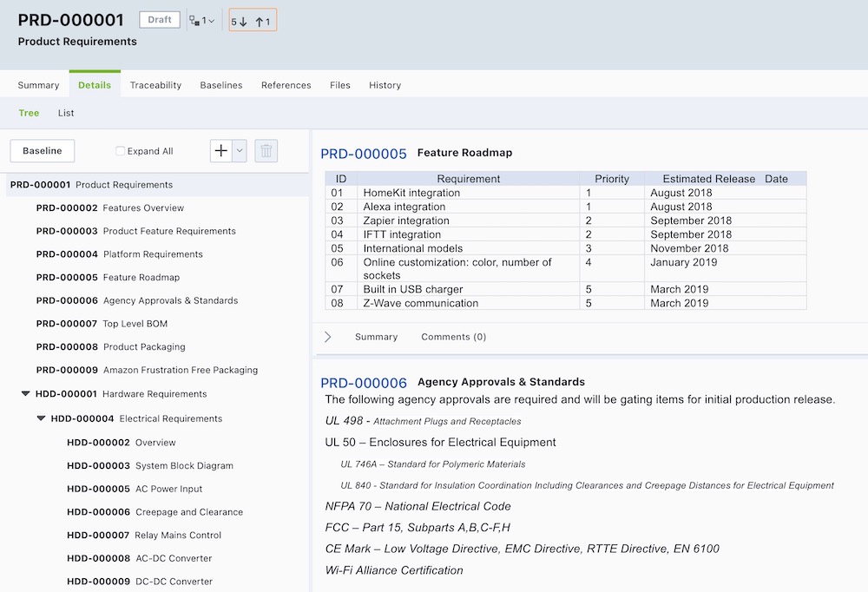The image size is (868, 592).
Task: Open the dropdown arrow beside the plus button
Action: click(x=240, y=151)
